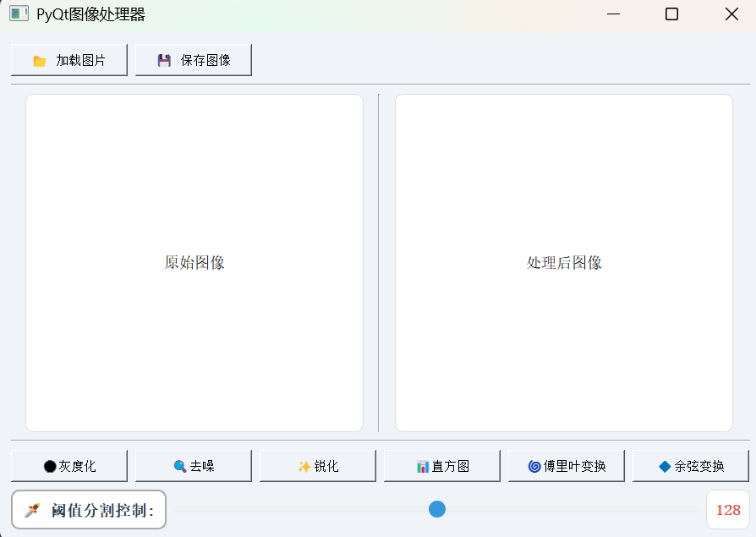Click the magnifier icon for 去噪
This screenshot has height=537, width=756.
[180, 466]
